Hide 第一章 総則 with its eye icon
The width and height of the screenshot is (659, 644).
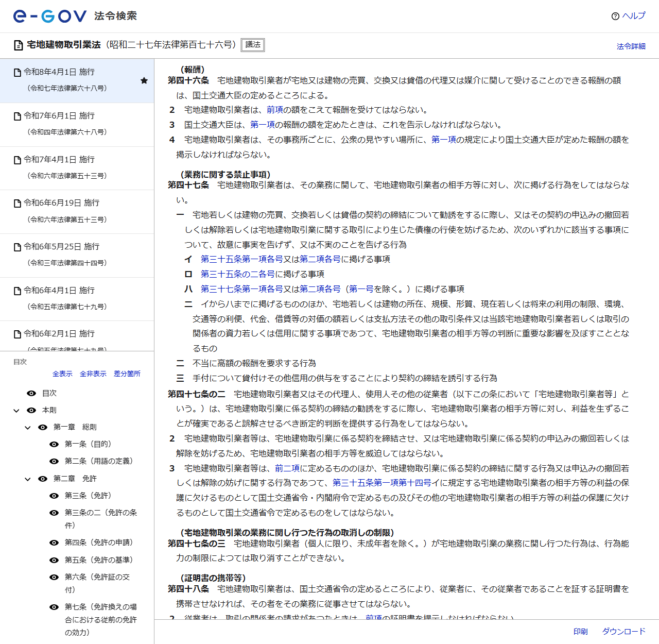click(43, 427)
